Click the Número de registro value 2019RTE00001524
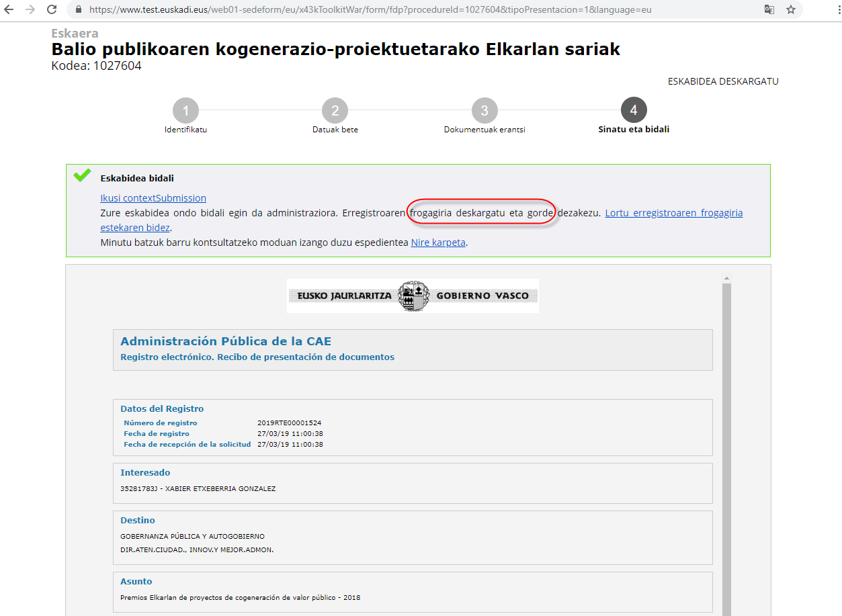Screen dimensions: 842x616 point(289,423)
